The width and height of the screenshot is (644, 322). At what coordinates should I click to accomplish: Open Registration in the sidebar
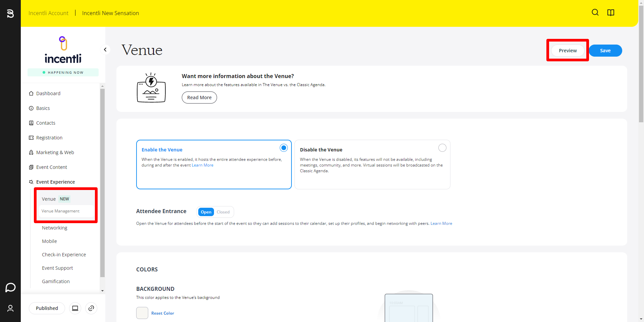tap(49, 138)
